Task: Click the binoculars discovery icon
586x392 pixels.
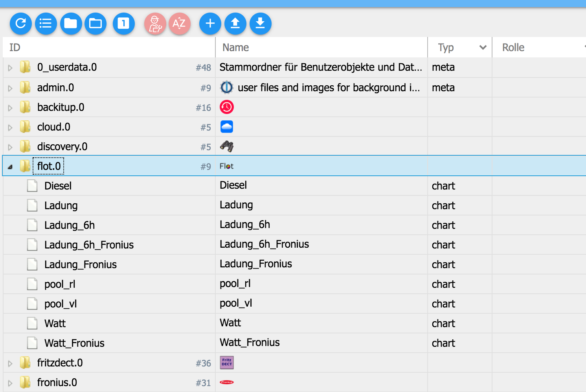Action: [227, 146]
